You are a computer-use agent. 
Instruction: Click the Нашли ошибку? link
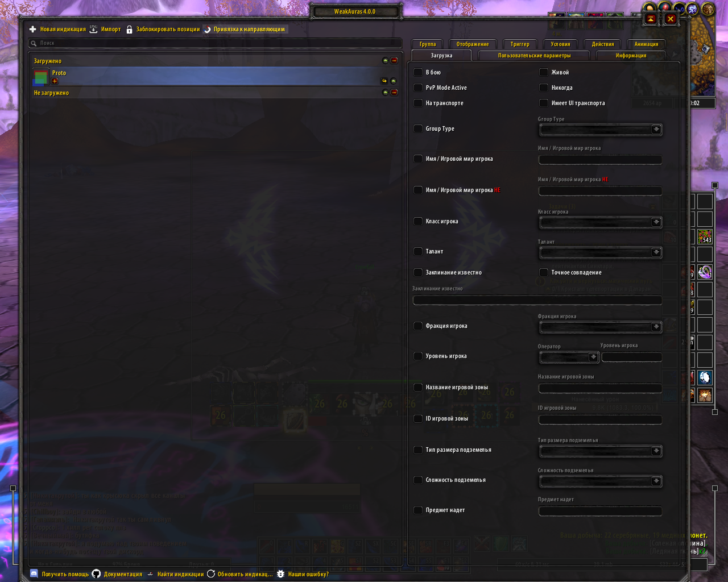coord(303,574)
